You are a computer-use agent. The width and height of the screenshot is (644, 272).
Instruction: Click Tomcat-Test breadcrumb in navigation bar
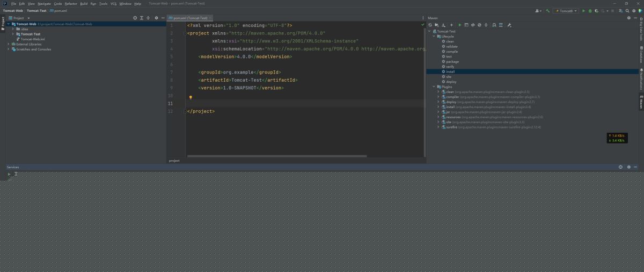pos(36,11)
